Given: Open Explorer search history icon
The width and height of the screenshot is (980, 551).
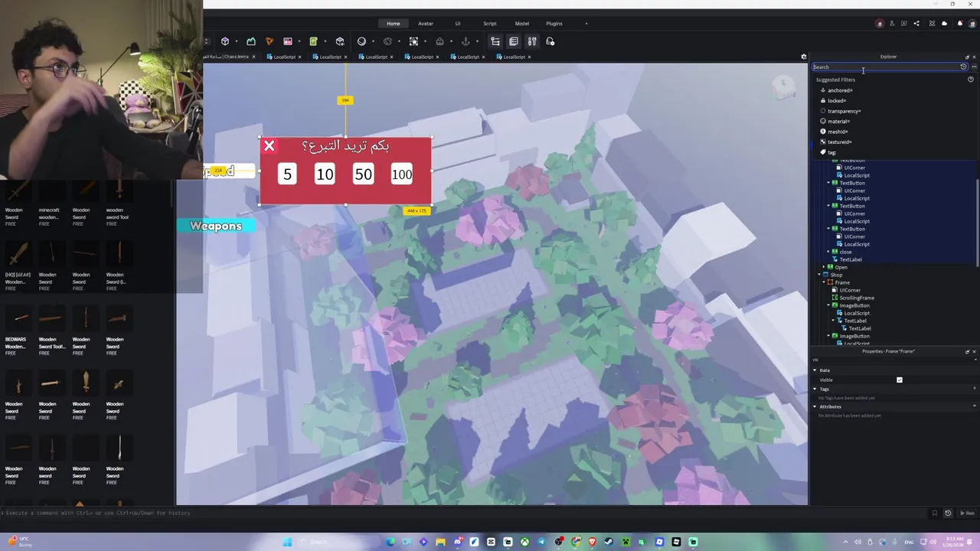Looking at the screenshot, I should (x=963, y=67).
